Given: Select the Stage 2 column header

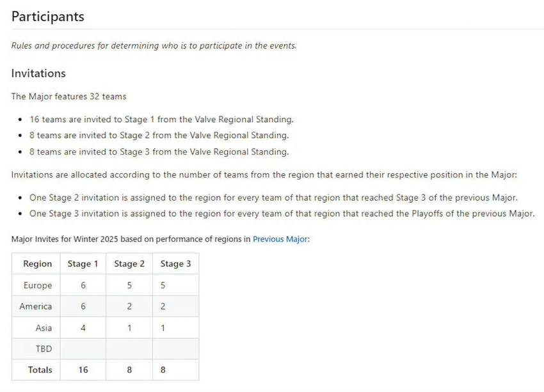Looking at the screenshot, I should 129,263.
